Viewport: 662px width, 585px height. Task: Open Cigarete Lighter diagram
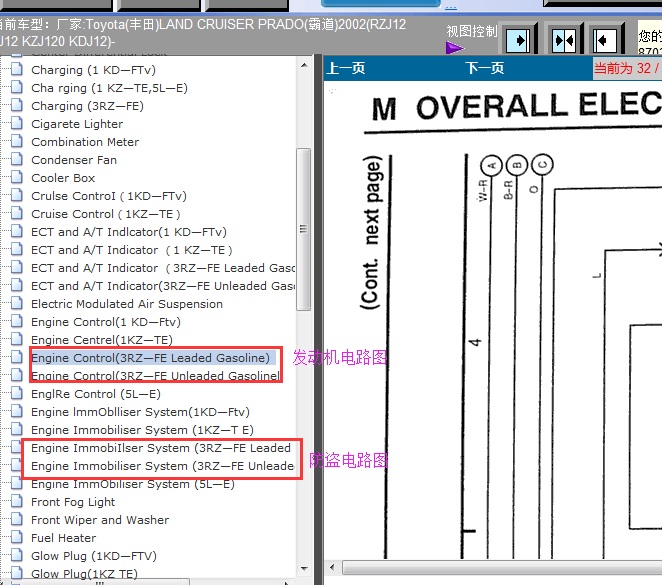pos(77,124)
